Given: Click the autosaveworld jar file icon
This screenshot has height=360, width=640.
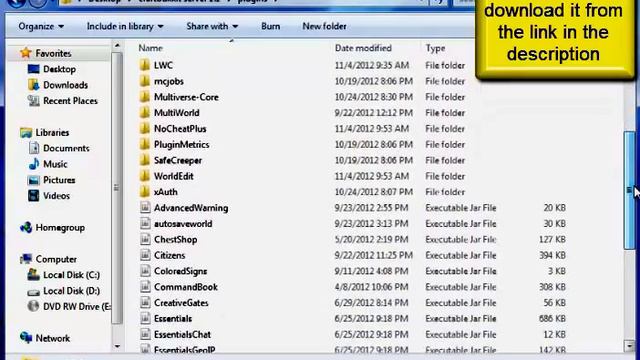Looking at the screenshot, I should [x=145, y=223].
